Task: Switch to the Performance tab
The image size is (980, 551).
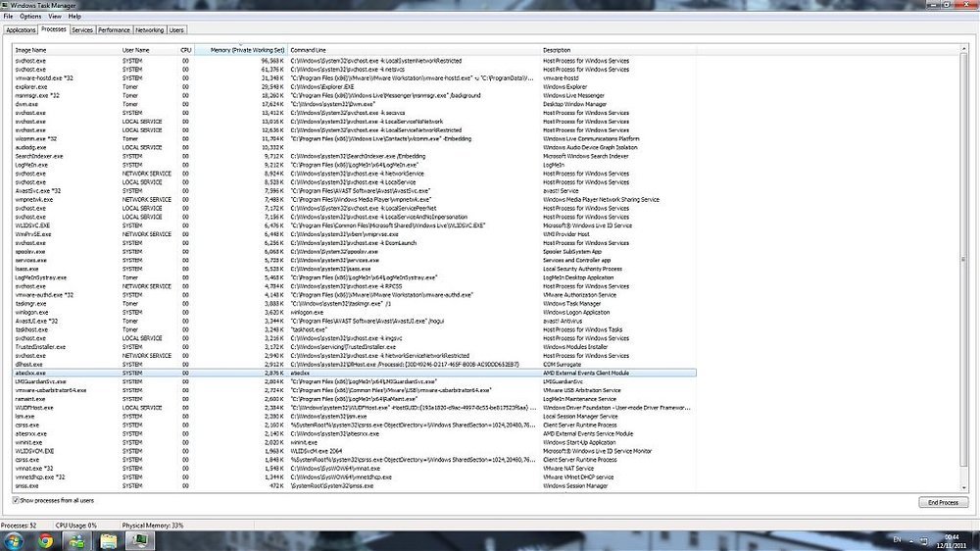Action: tap(114, 30)
